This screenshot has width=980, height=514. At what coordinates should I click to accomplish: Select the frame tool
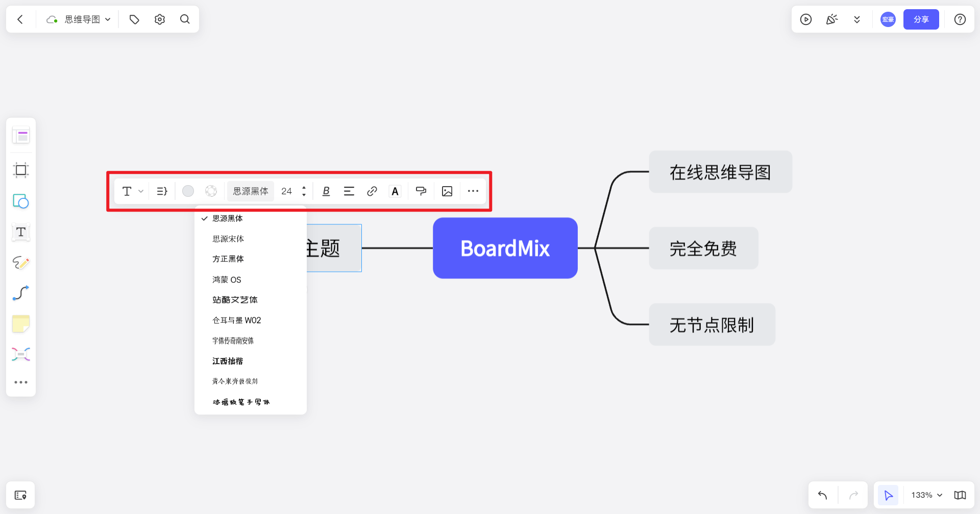pyautogui.click(x=21, y=170)
